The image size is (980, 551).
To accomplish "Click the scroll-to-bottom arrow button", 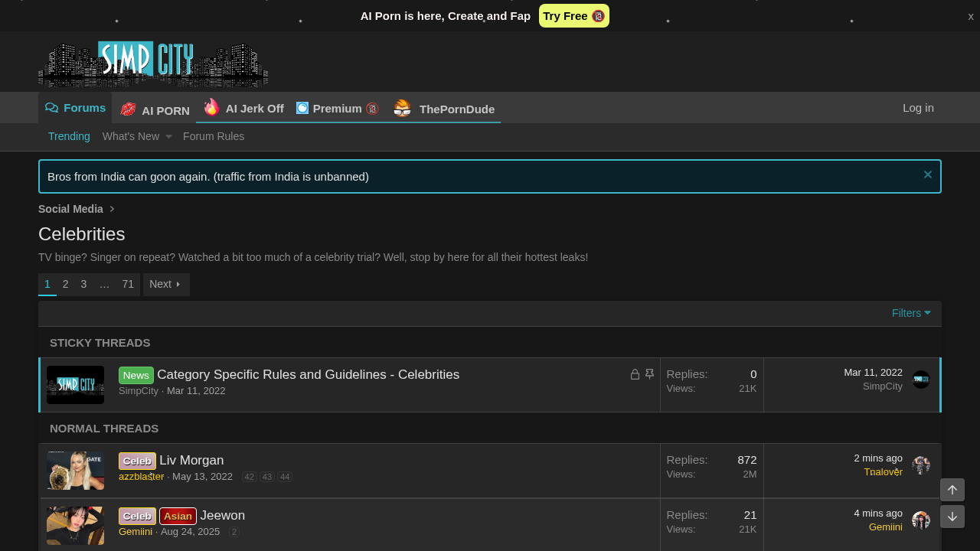I will (x=952, y=517).
